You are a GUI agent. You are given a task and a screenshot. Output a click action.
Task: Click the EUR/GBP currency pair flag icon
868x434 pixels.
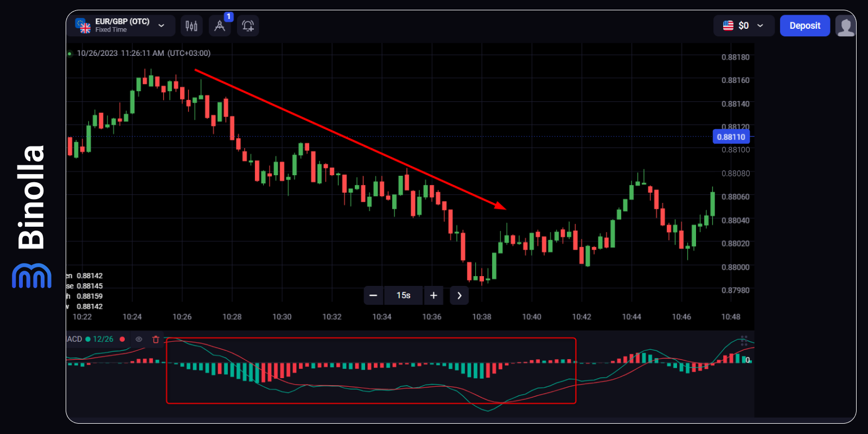(x=83, y=25)
